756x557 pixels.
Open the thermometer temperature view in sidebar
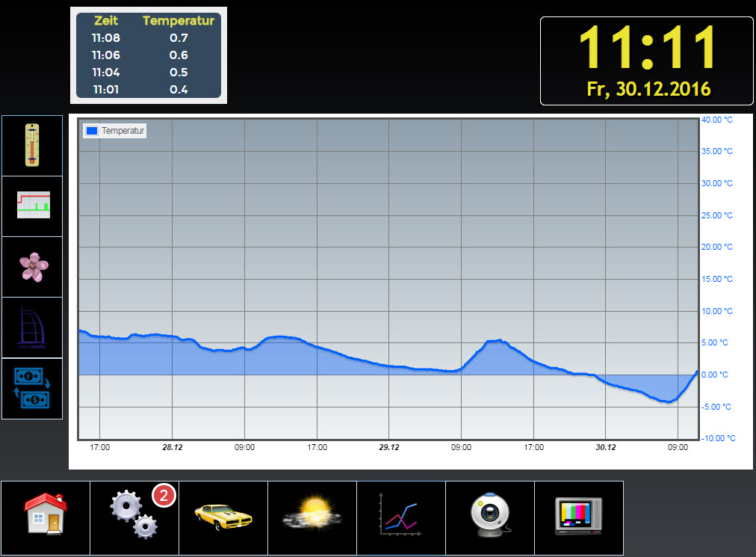[x=32, y=145]
